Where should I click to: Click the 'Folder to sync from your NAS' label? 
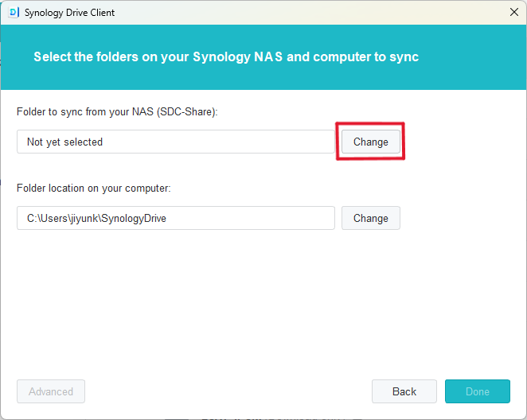117,112
